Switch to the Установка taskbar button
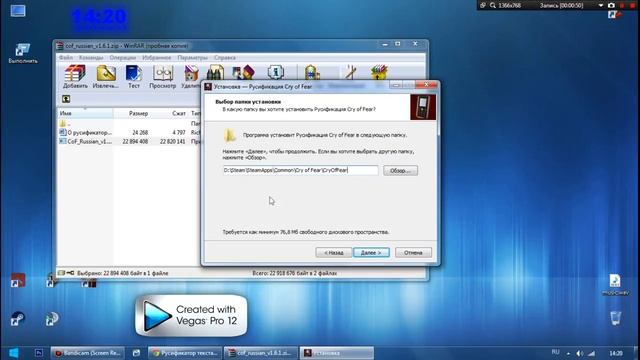Screen dimensions: 640x360 [x=337, y=353]
